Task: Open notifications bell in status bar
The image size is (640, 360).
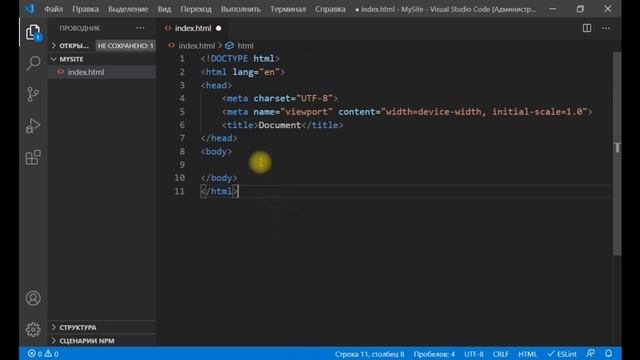Action: click(609, 353)
